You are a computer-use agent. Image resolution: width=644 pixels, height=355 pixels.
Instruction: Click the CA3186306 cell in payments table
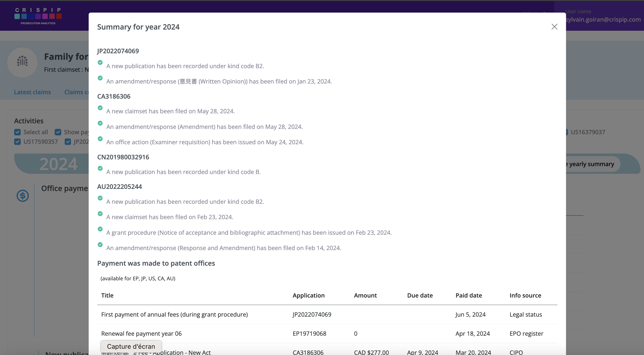coord(308,352)
